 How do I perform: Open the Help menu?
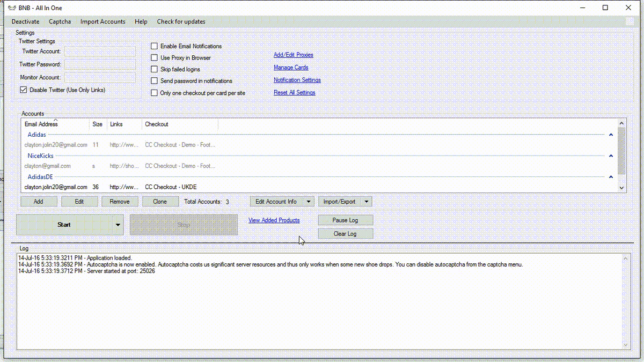(x=141, y=21)
